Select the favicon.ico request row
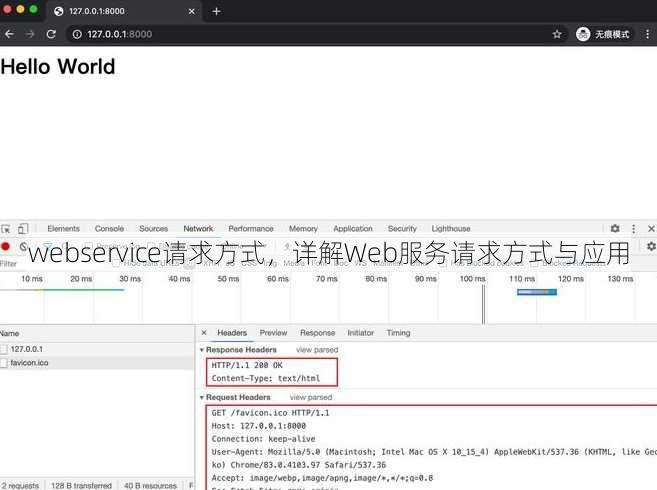This screenshot has height=490, width=657. click(97, 363)
